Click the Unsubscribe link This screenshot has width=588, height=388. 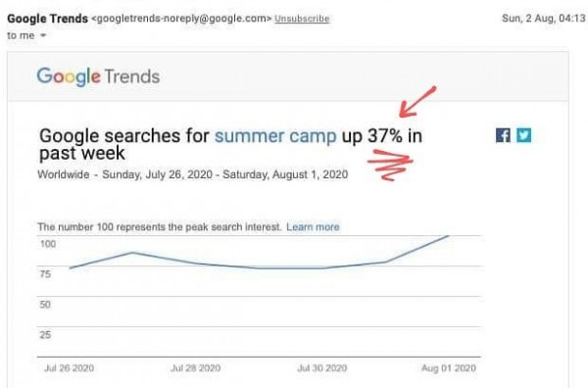[302, 19]
